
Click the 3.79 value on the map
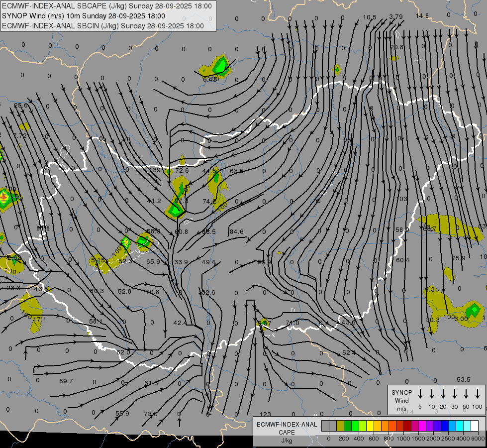[x=396, y=17]
